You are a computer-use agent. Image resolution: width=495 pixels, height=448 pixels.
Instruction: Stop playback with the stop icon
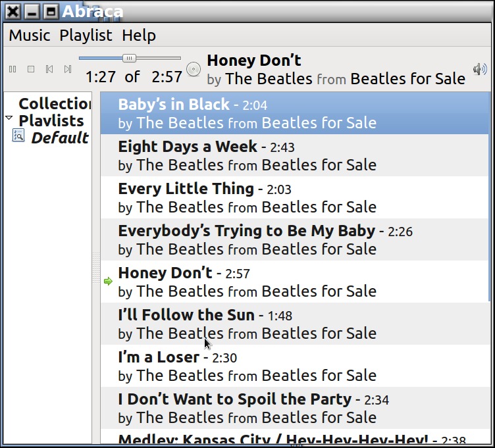(x=31, y=69)
